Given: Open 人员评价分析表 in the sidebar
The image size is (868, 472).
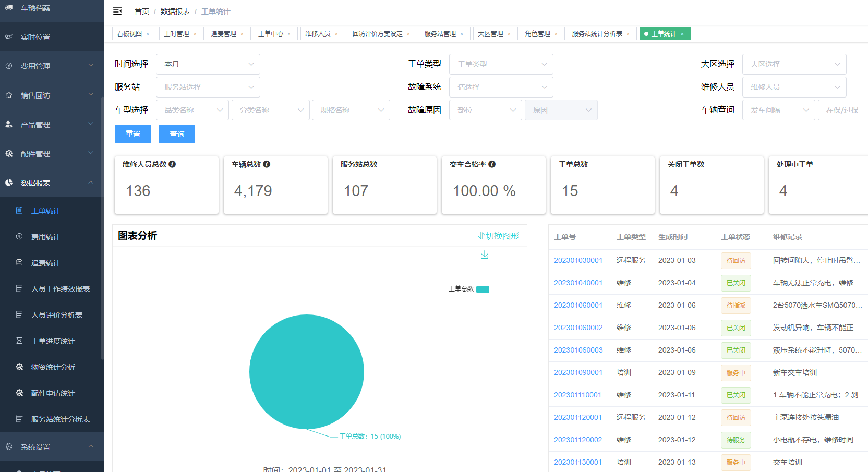Looking at the screenshot, I should pos(52,315).
